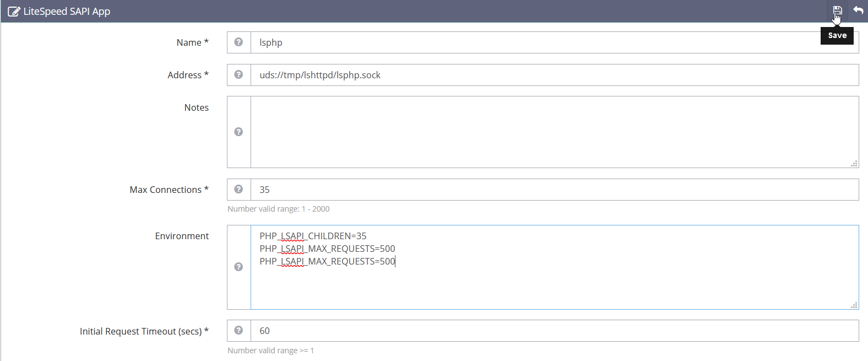The width and height of the screenshot is (868, 361).
Task: Focus the Initial Request Timeout field showing 60
Action: pos(555,331)
